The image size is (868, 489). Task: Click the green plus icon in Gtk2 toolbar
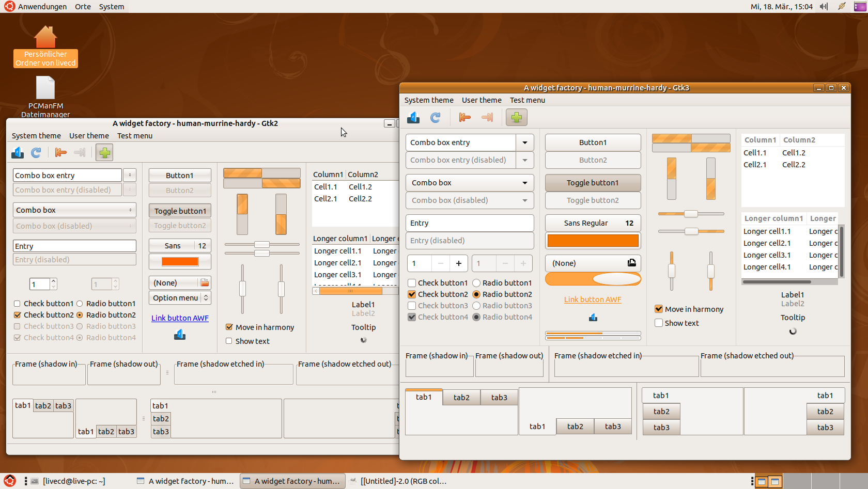104,152
